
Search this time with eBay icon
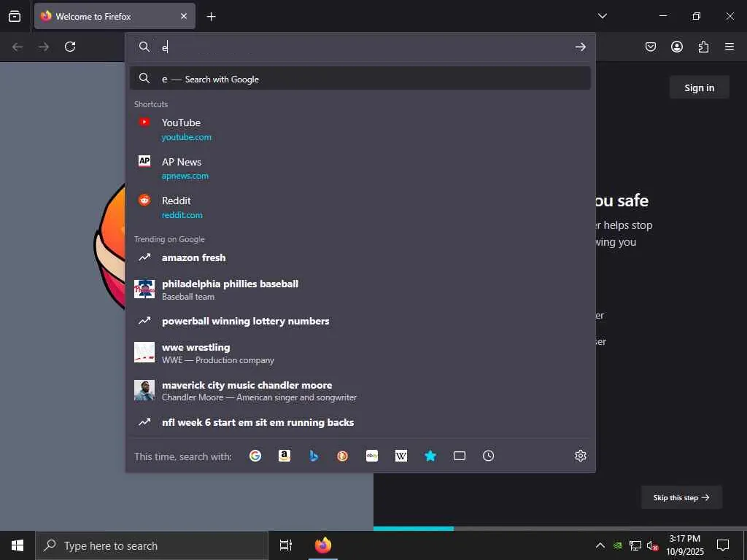click(372, 456)
